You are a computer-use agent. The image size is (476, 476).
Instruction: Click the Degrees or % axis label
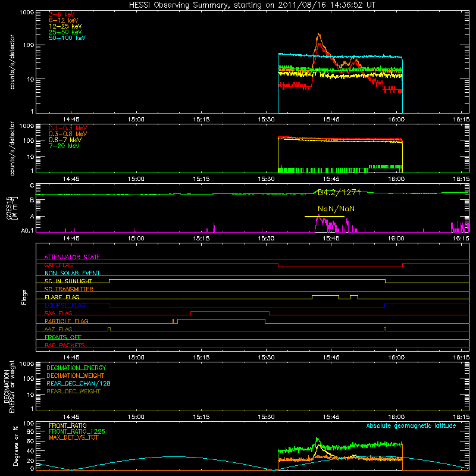click(15, 446)
